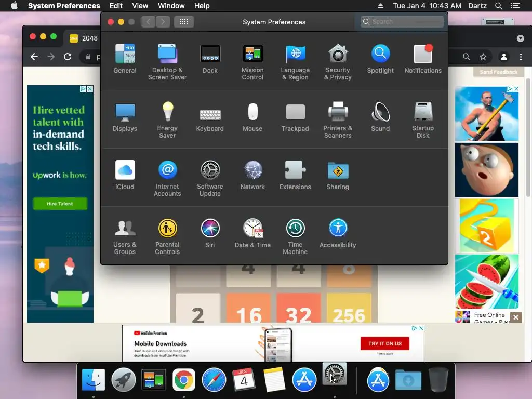The height and width of the screenshot is (399, 532).
Task: Open Calendar from the Dock
Action: (244, 379)
